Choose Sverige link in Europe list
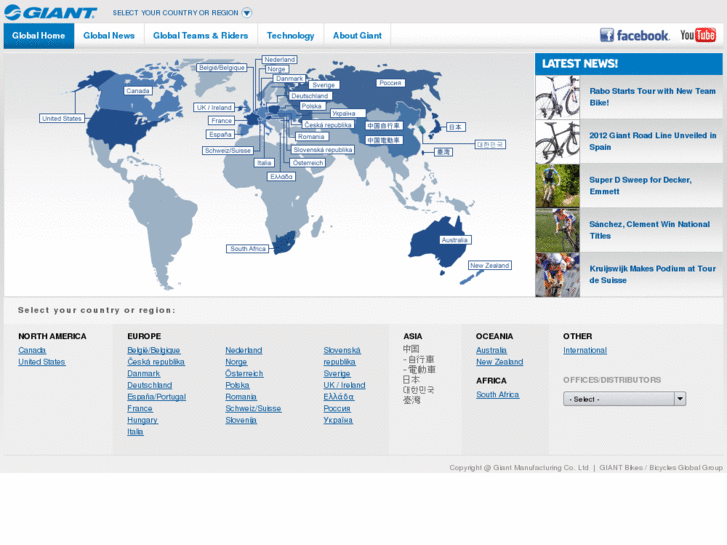727x545 pixels. tap(337, 373)
